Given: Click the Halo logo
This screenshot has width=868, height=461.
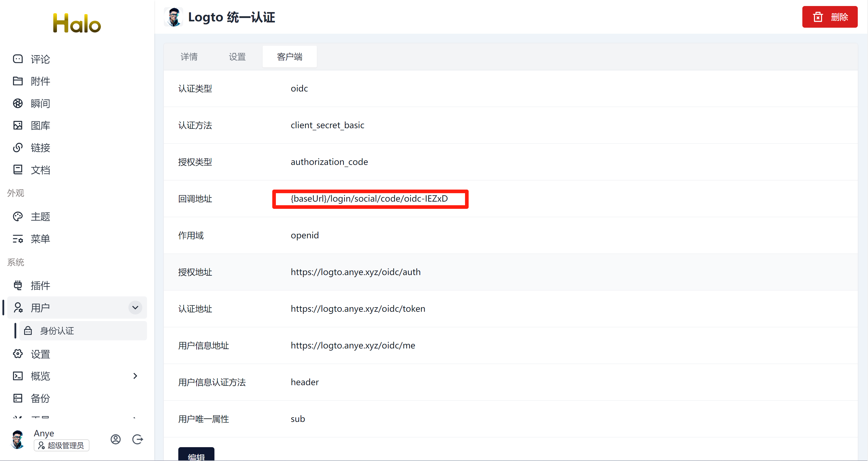Looking at the screenshot, I should click(77, 23).
